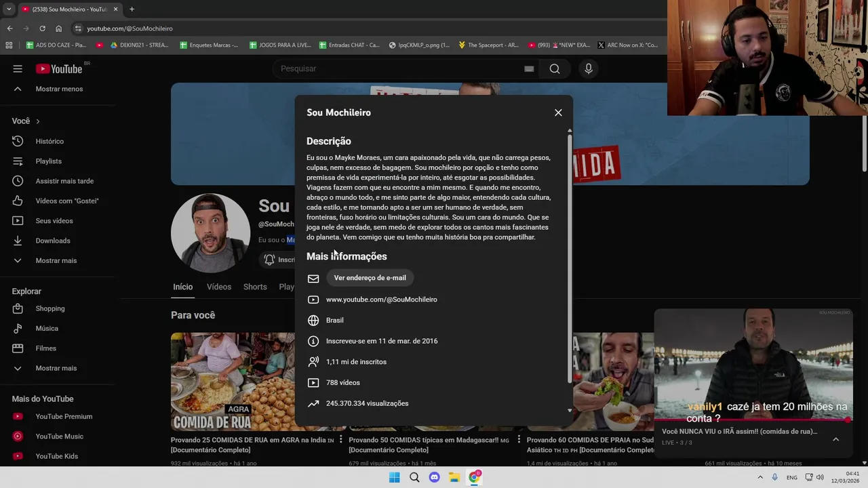Collapse the mini player queue chevron

point(835,439)
